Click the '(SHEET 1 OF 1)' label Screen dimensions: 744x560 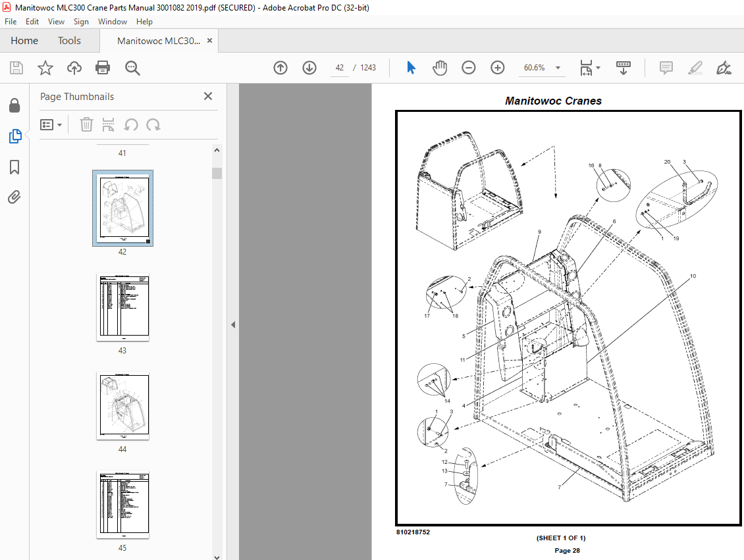561,538
